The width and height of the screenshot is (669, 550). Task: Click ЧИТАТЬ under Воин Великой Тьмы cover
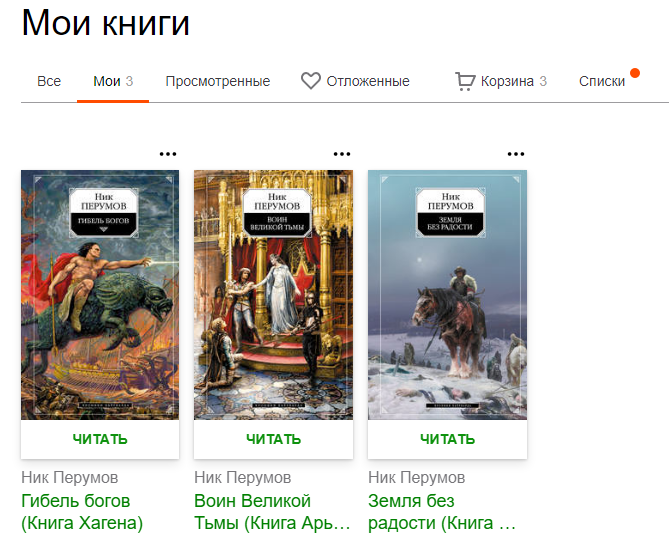[273, 439]
